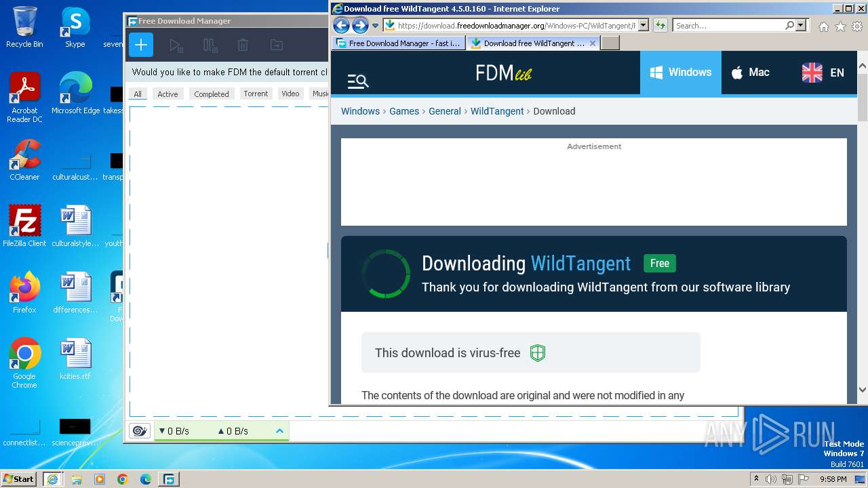Select the Windows platform tab
The image size is (868, 488).
click(x=680, y=73)
